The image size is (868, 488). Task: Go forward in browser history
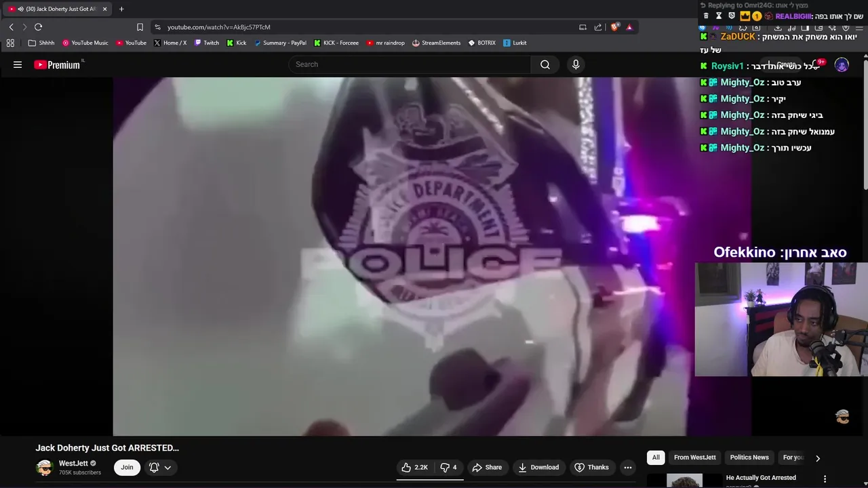point(24,27)
